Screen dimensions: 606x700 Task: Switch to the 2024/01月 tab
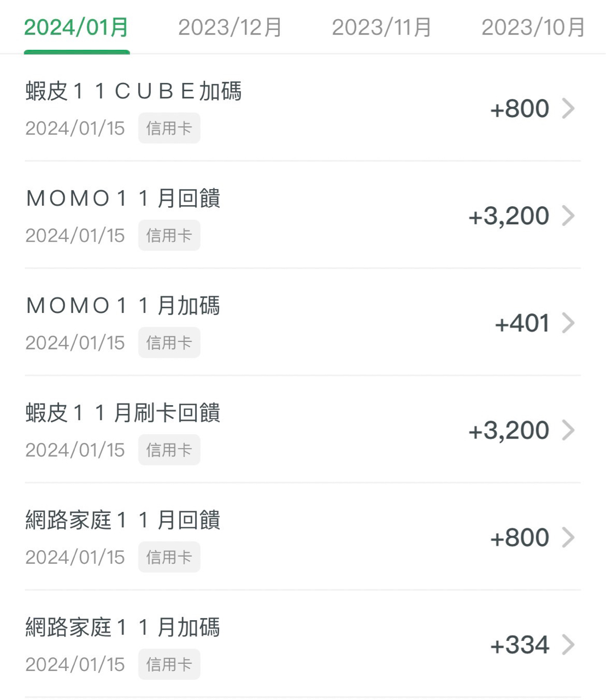point(77,27)
